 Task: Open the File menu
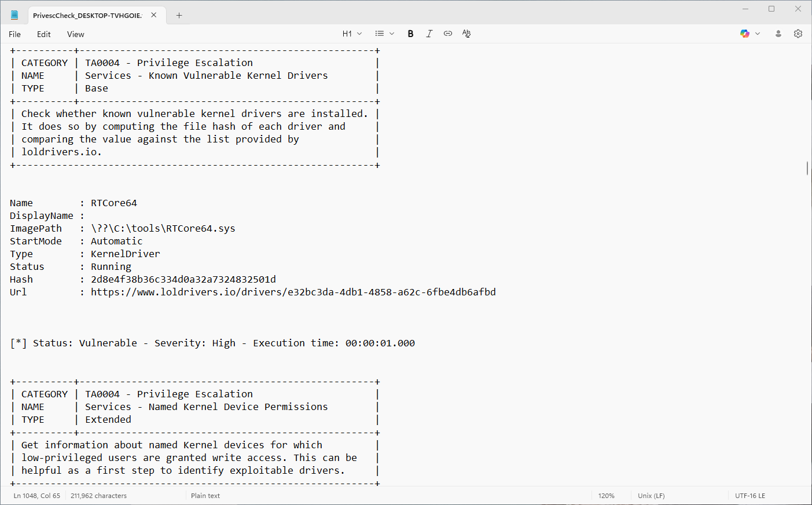point(14,34)
